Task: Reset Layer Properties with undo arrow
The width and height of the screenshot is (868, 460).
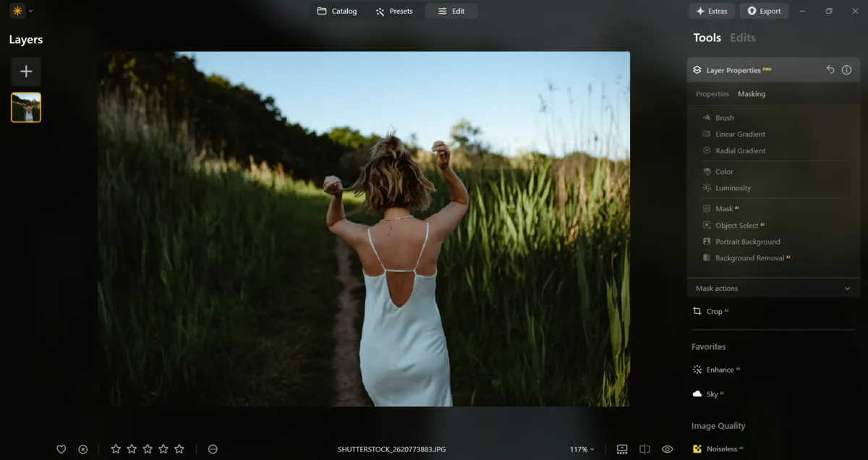Action: 830,70
